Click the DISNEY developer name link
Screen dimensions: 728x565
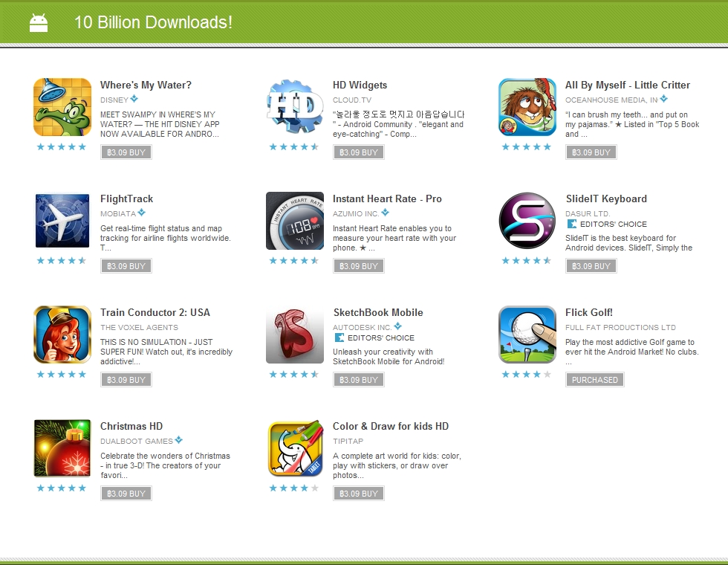tap(114, 100)
